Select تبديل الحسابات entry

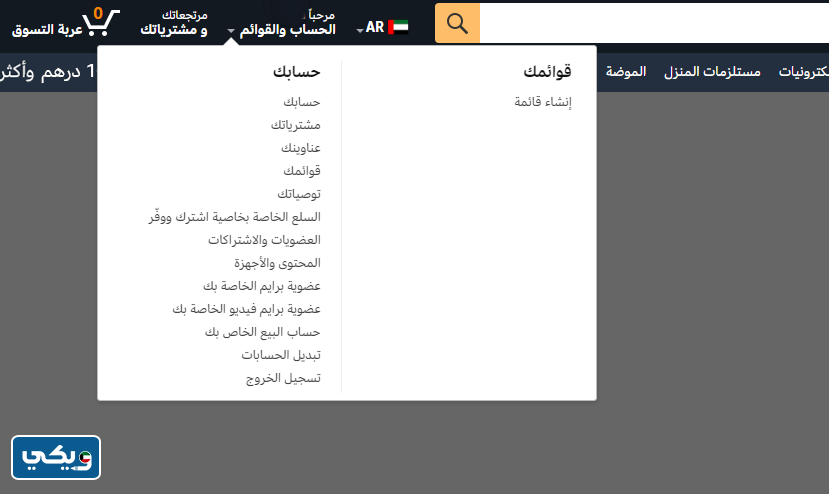281,355
